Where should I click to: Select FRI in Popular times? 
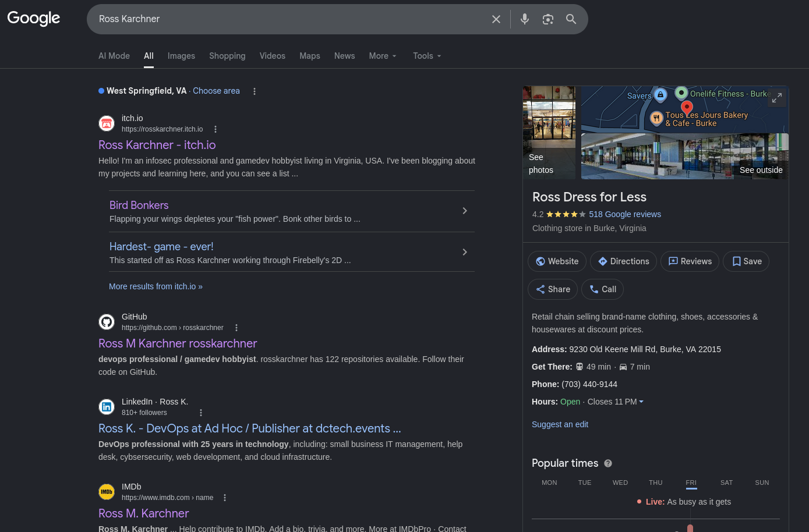[x=691, y=483]
